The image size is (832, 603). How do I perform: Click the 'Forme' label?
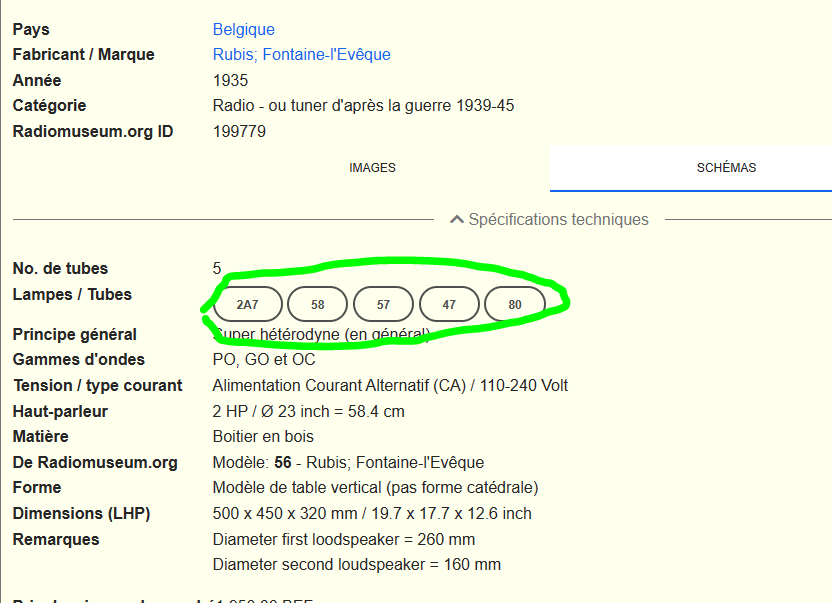[37, 487]
